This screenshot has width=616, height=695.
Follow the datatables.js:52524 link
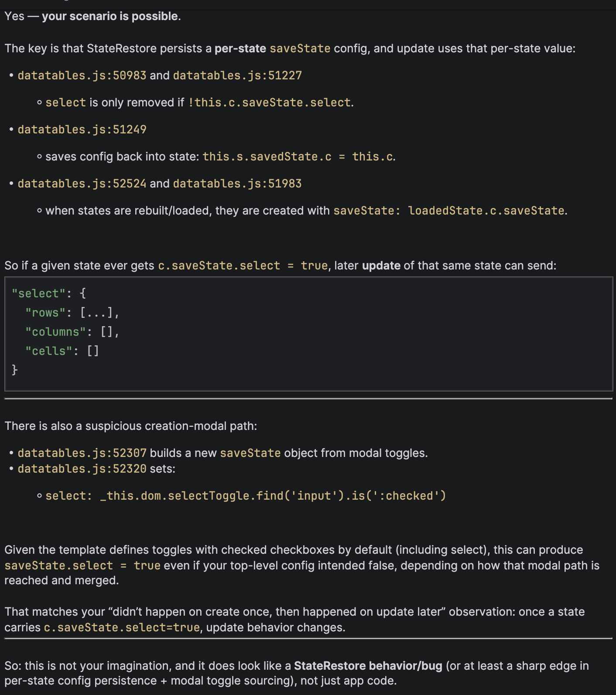(82, 184)
